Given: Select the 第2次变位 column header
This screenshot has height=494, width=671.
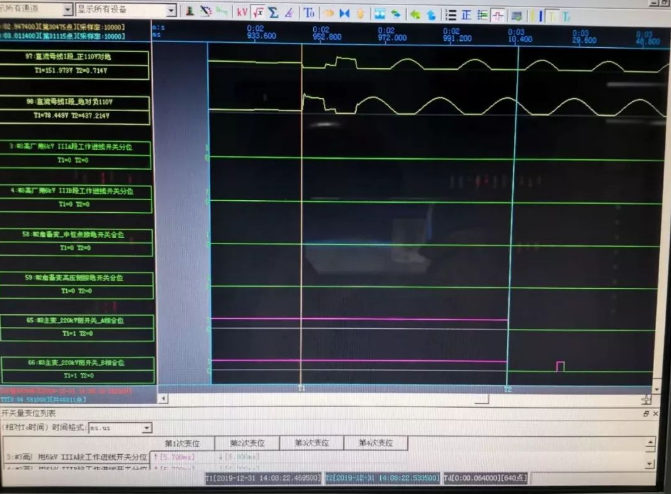Looking at the screenshot, I should (x=243, y=442).
